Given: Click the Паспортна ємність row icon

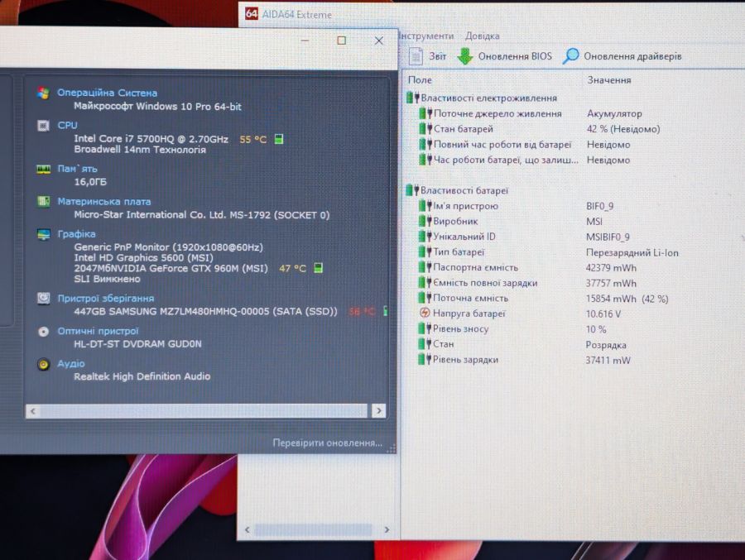Looking at the screenshot, I should tap(425, 267).
